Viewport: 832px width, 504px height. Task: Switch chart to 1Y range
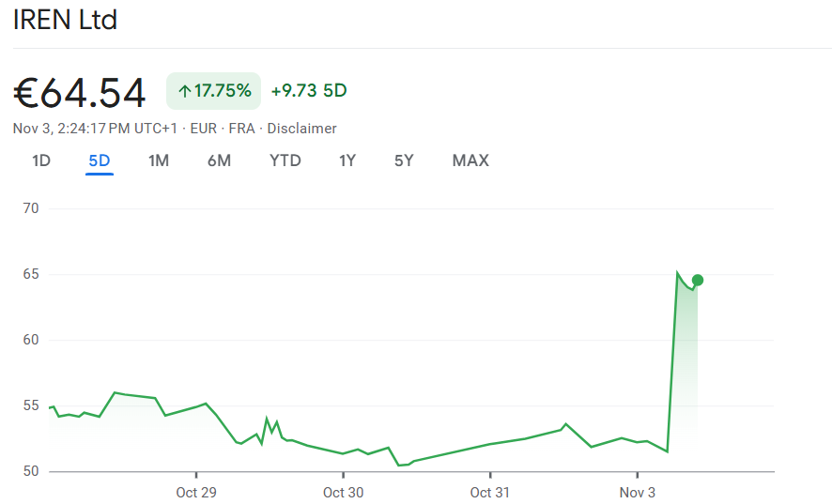click(x=347, y=160)
